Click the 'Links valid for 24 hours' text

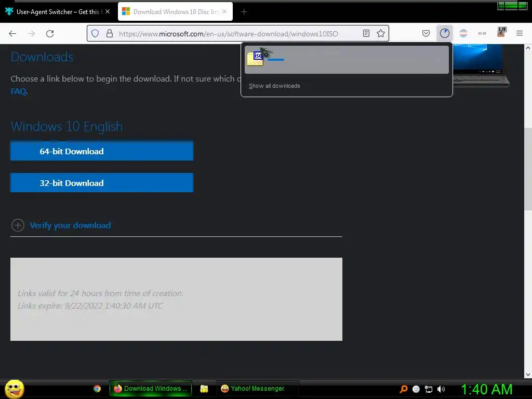(100, 293)
